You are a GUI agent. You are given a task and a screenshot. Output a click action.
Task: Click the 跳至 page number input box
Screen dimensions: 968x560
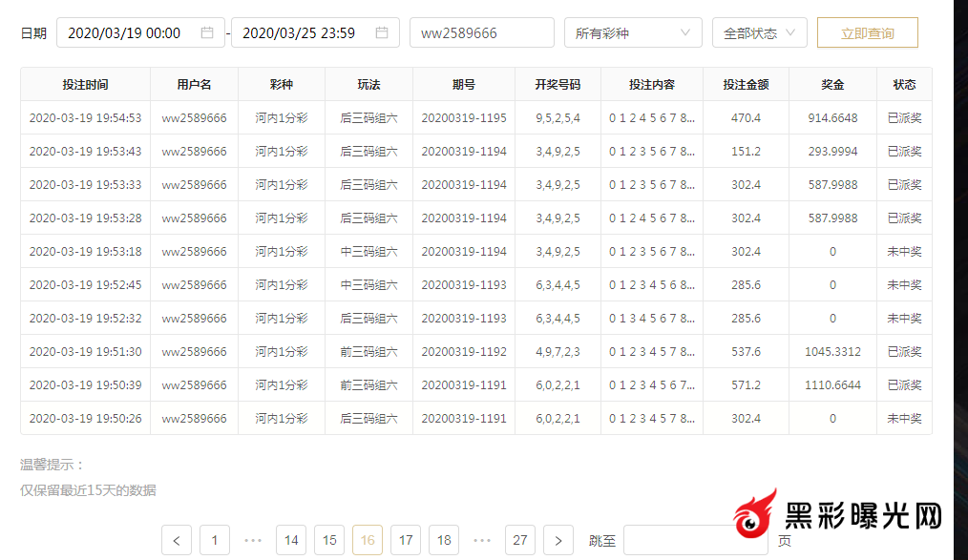[x=695, y=540]
